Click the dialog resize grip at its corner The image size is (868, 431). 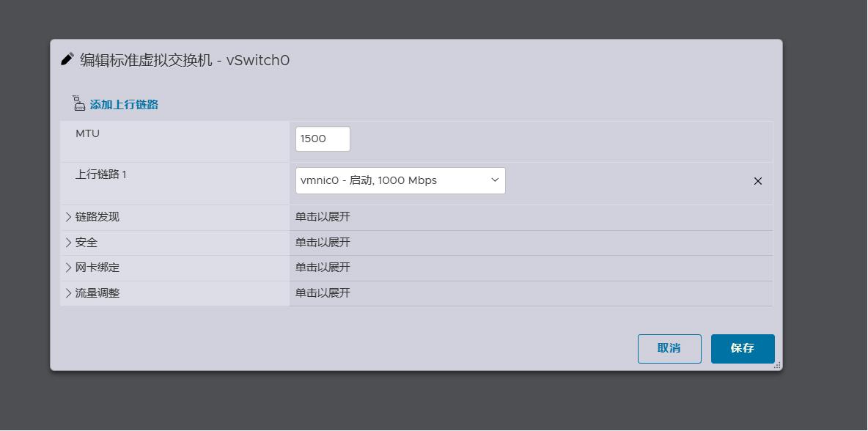[777, 365]
